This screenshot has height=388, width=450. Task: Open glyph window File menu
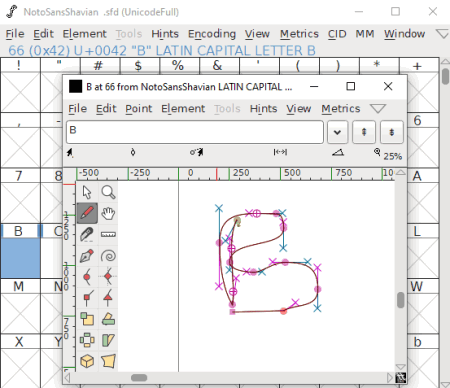point(77,109)
